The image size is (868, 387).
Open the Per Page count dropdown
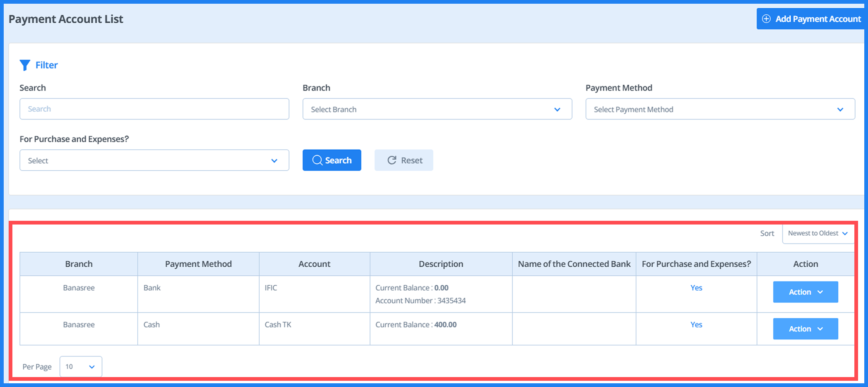pyautogui.click(x=81, y=367)
